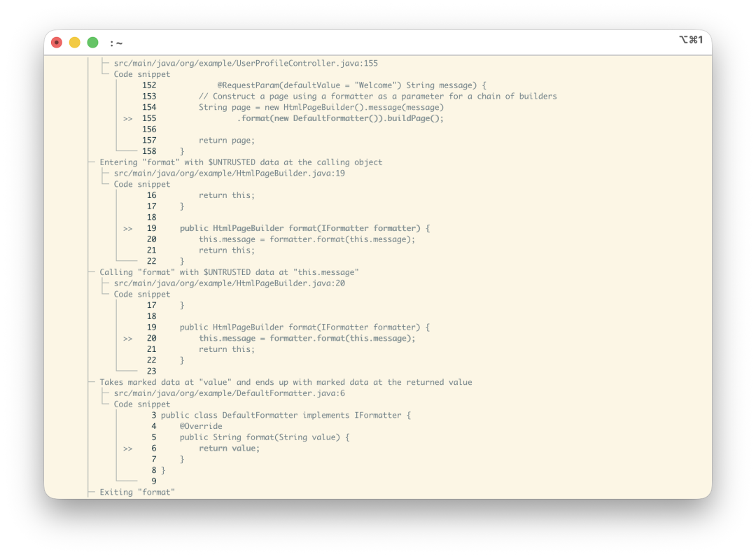The height and width of the screenshot is (557, 756).
Task: Click the HtmlPageBuilder.java:20 file path
Action: pos(230,283)
